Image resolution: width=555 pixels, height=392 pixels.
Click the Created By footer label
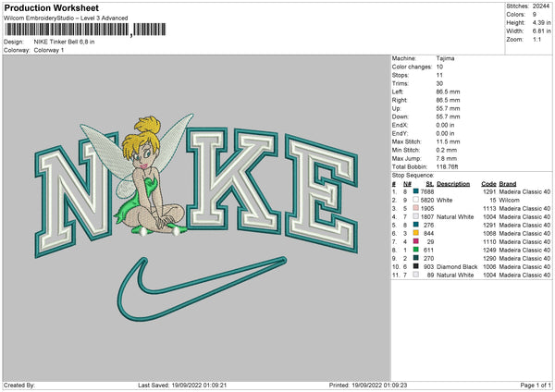(19, 385)
